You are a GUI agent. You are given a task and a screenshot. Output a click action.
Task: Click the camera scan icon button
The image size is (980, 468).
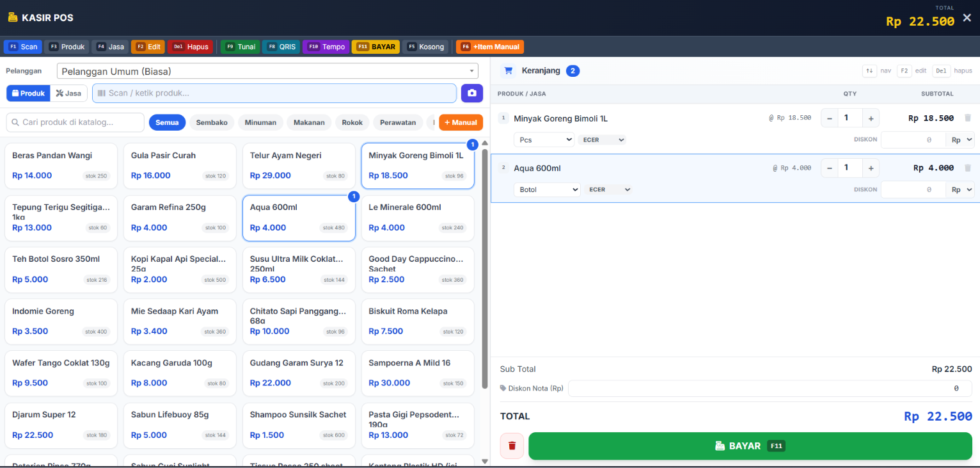coord(472,93)
